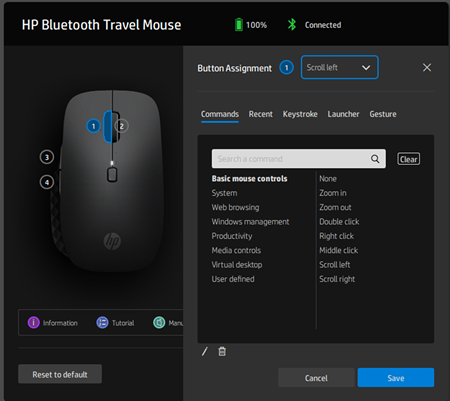Choose the Zoom out command

(x=335, y=207)
